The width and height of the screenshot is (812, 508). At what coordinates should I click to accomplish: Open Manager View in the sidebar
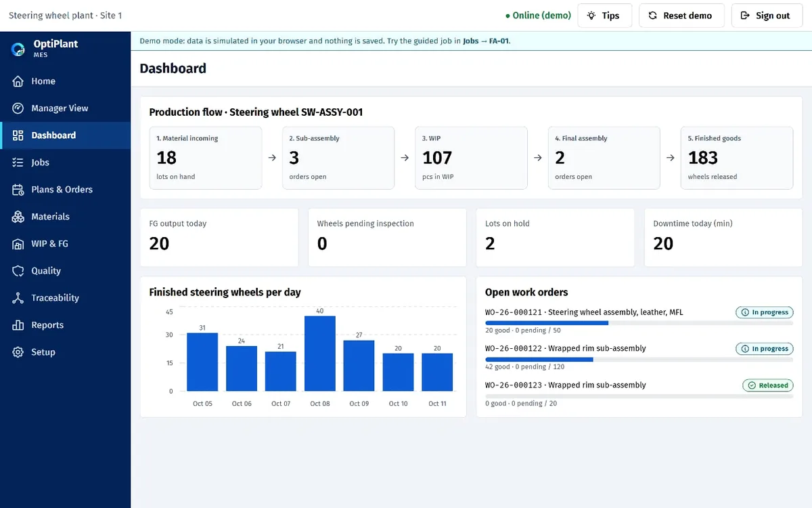(x=65, y=108)
